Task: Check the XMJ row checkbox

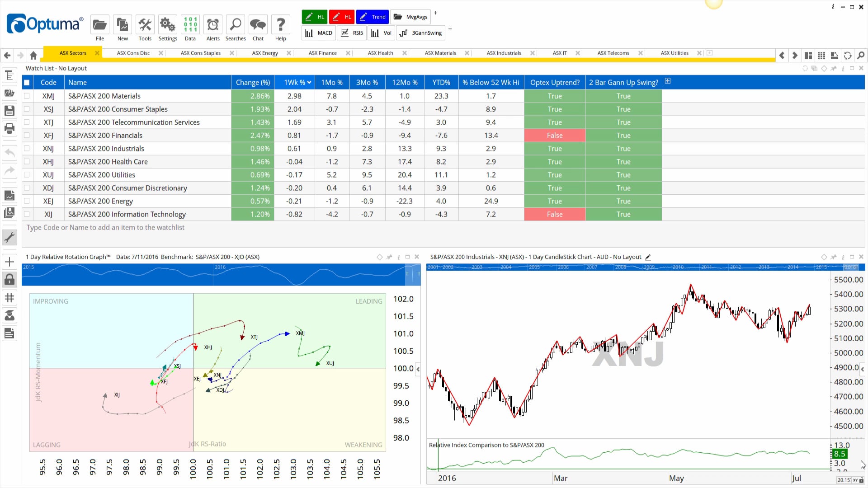Action: tap(27, 96)
